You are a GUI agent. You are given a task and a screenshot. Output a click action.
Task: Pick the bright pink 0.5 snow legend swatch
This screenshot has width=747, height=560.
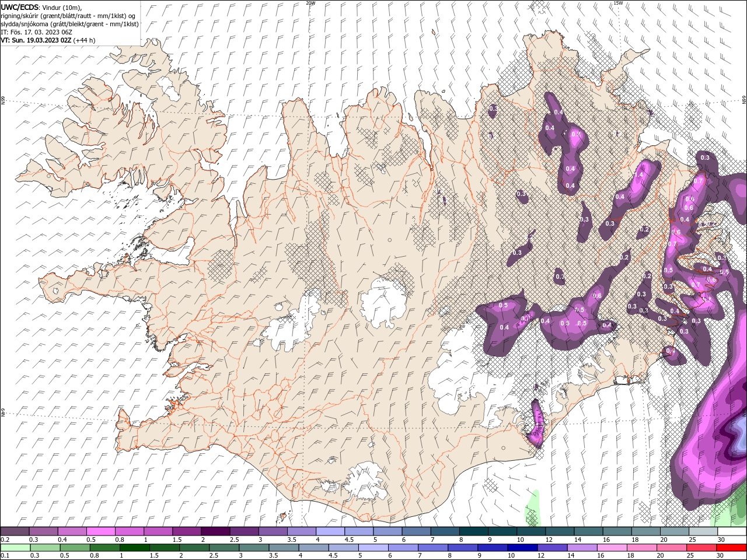(100, 531)
